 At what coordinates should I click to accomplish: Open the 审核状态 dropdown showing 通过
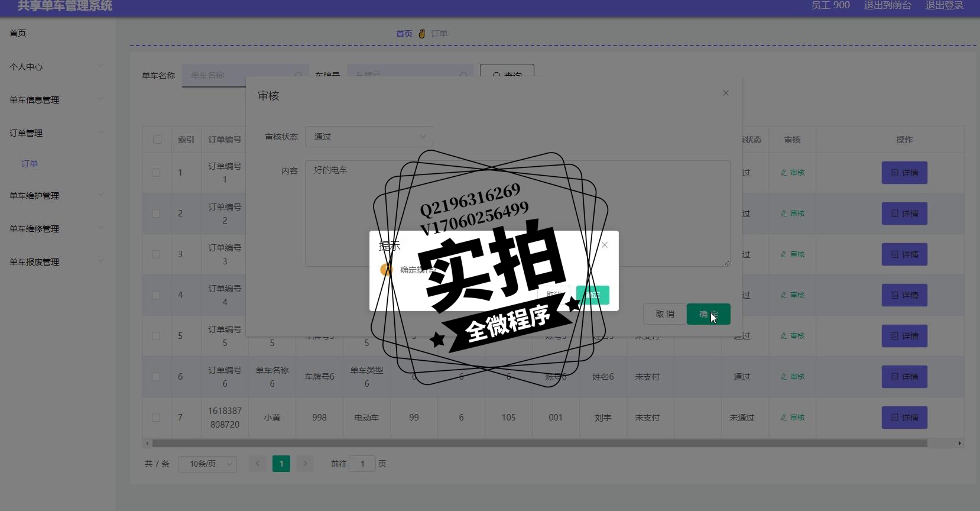point(369,137)
